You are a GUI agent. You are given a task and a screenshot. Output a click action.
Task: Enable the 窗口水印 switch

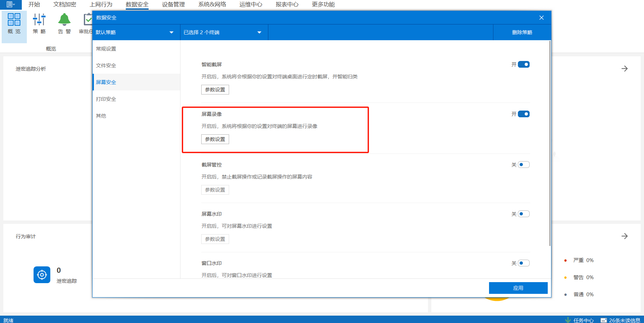pyautogui.click(x=524, y=263)
